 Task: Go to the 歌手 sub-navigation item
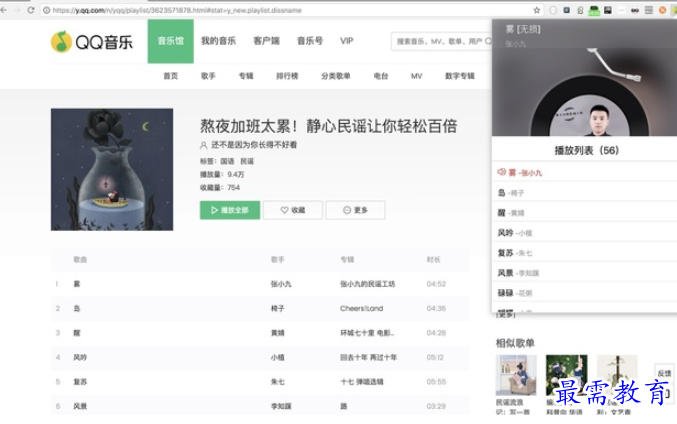(x=208, y=76)
